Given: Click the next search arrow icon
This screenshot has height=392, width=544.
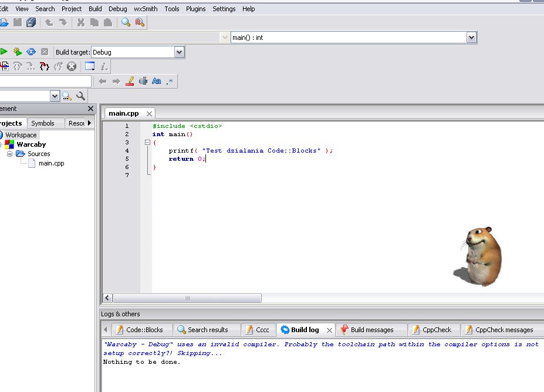Looking at the screenshot, I should (116, 81).
